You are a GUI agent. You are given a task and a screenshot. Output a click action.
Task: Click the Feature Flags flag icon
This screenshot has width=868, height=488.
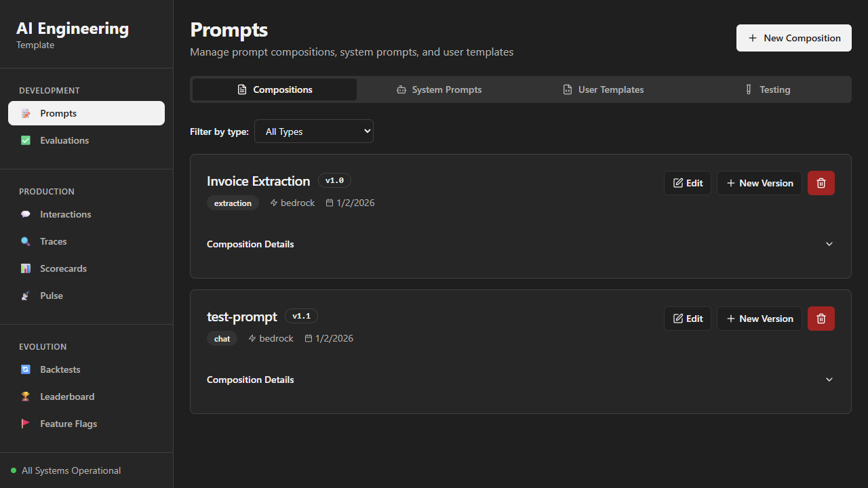click(x=26, y=424)
